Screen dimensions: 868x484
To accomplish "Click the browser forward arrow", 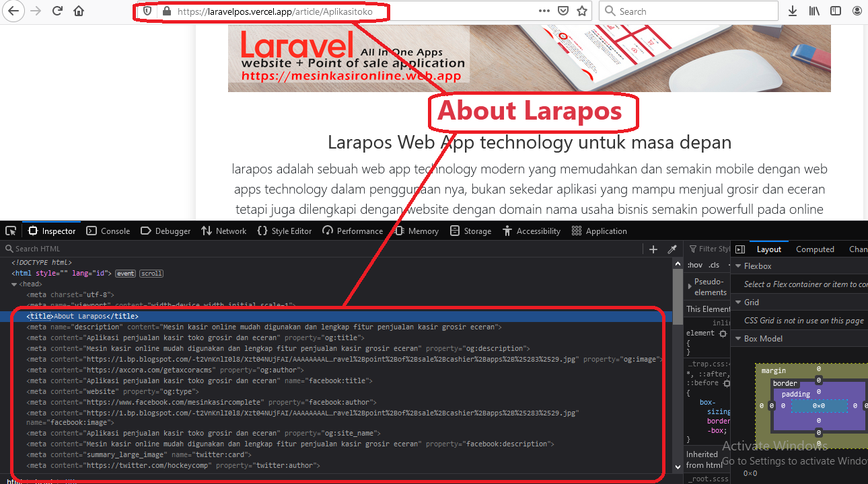I will (36, 11).
